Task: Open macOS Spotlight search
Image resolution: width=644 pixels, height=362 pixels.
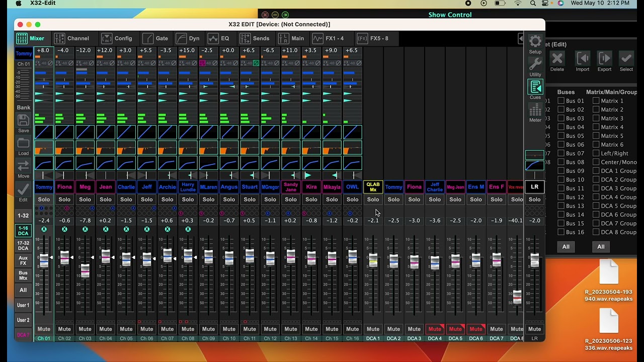Action: [533, 4]
